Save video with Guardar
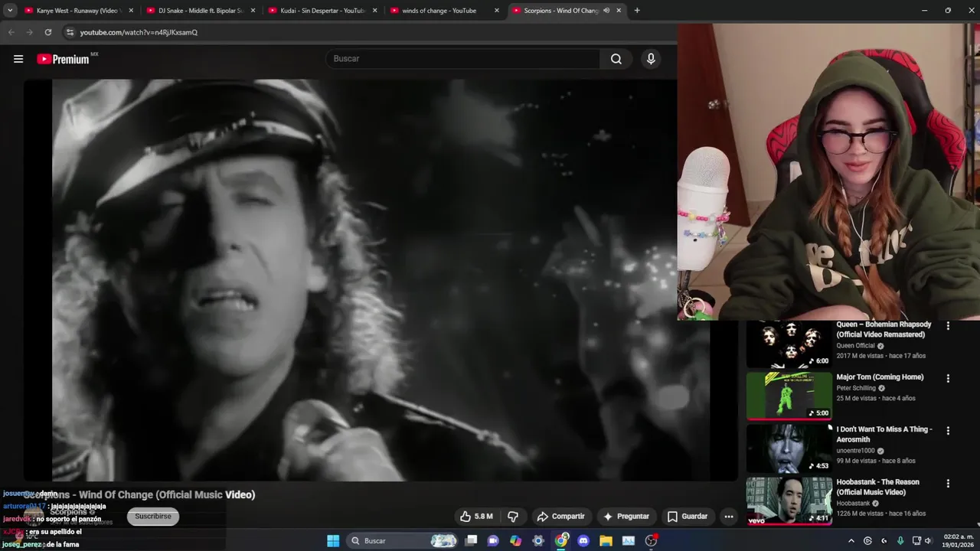Screen dimensions: 980x551 pyautogui.click(x=687, y=517)
